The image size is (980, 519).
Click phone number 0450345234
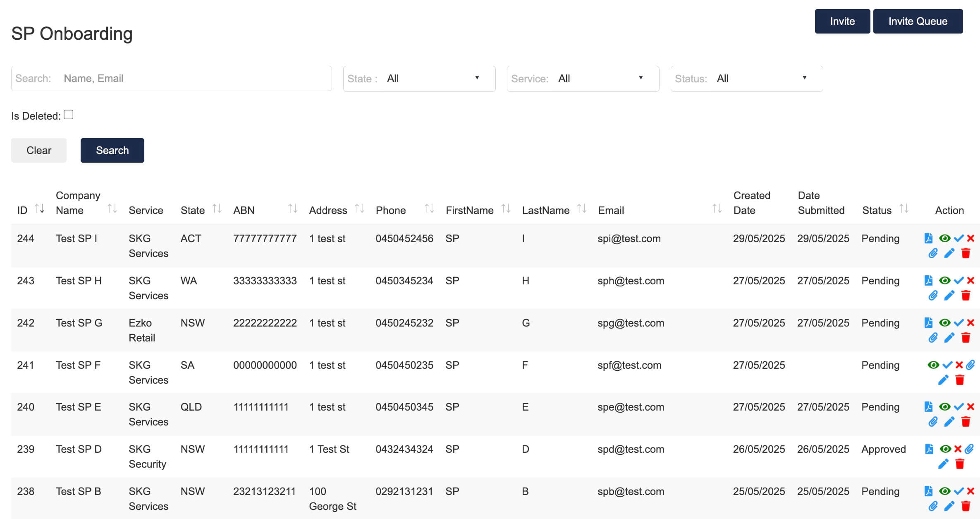click(x=404, y=281)
